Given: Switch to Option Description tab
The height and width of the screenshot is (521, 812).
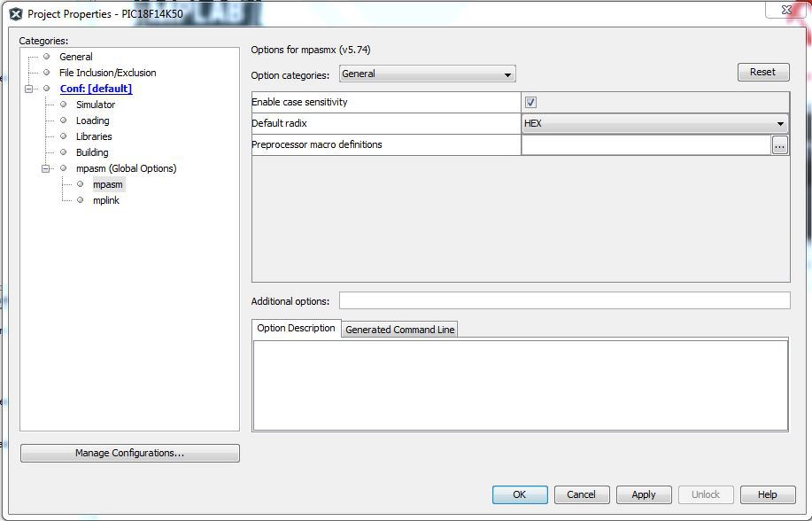Looking at the screenshot, I should pos(296,328).
